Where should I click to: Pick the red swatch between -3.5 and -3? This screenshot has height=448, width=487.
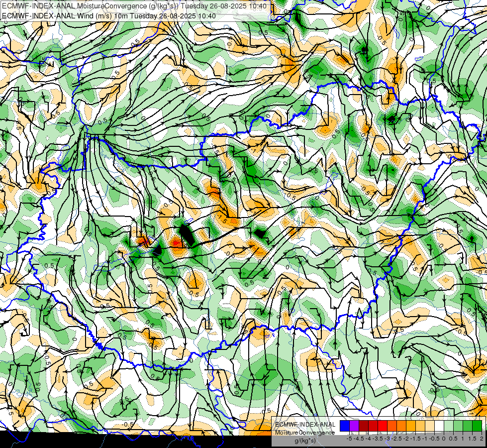point(383,426)
